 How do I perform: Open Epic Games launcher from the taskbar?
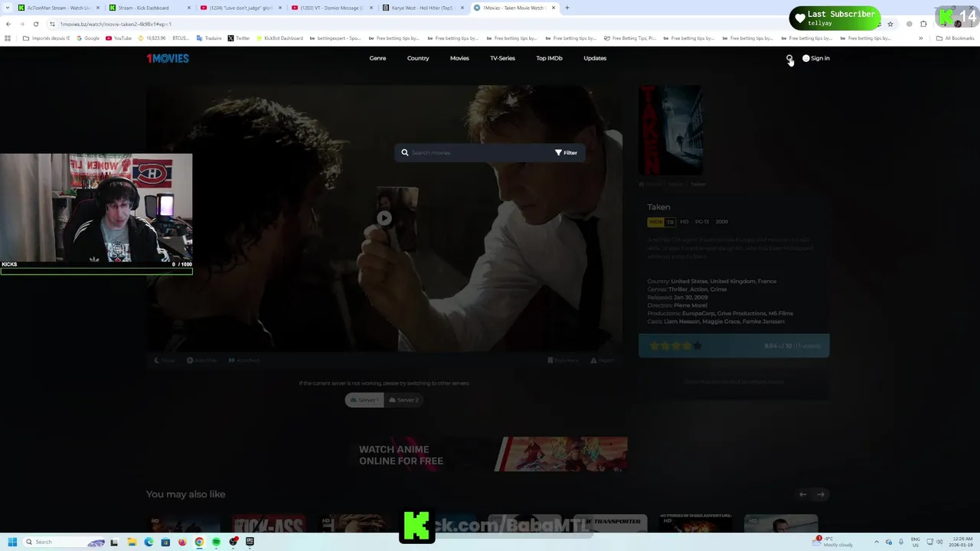pyautogui.click(x=250, y=542)
